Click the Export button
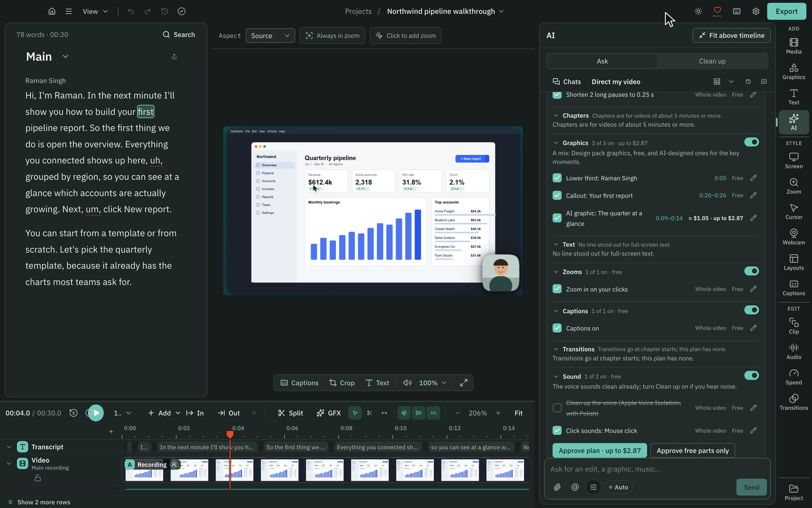Image resolution: width=812 pixels, height=508 pixels. tap(787, 11)
